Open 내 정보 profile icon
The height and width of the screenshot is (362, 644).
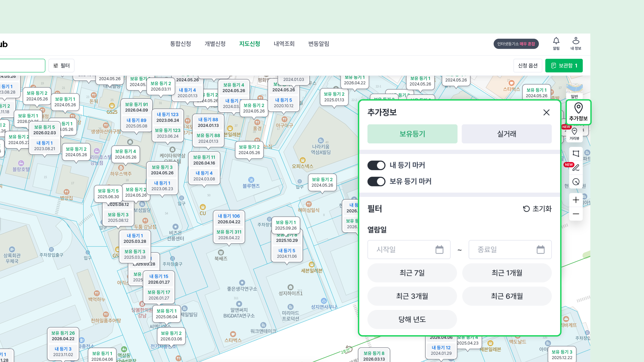coord(576,44)
